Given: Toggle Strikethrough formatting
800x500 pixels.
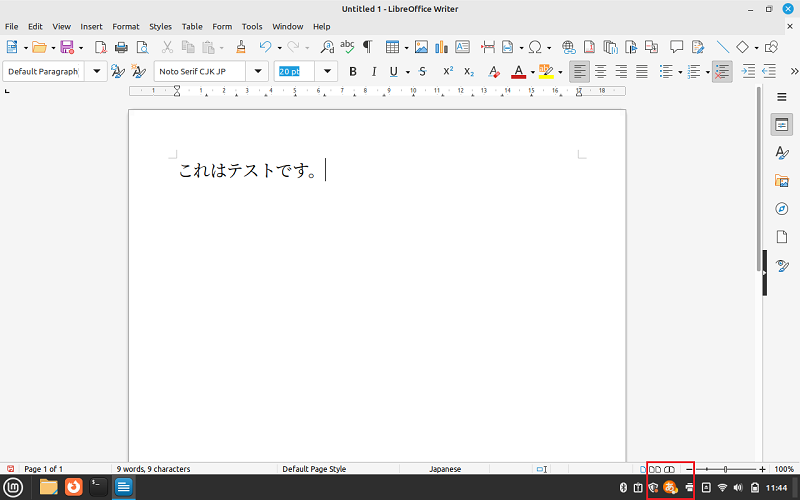Looking at the screenshot, I should pyautogui.click(x=422, y=72).
